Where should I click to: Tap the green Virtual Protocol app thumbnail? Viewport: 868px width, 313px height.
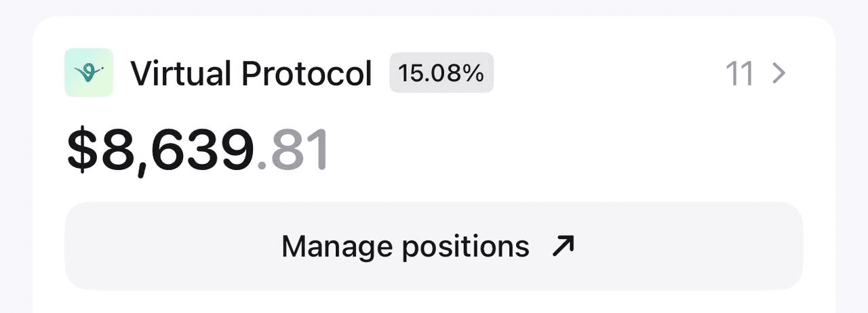pos(89,72)
